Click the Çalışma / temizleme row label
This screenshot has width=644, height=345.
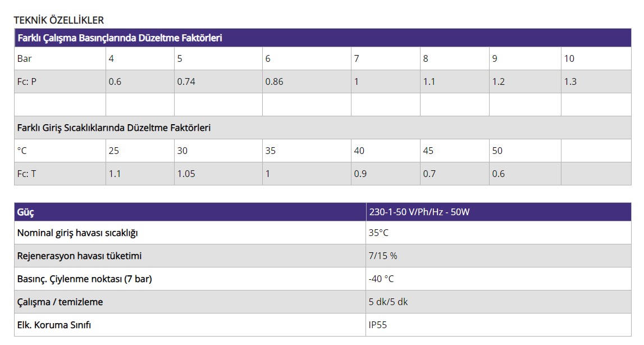pyautogui.click(x=60, y=302)
